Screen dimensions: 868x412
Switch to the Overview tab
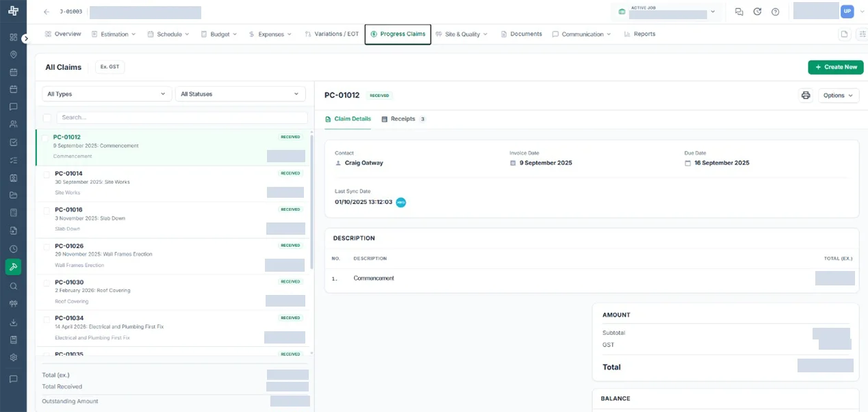pos(63,34)
